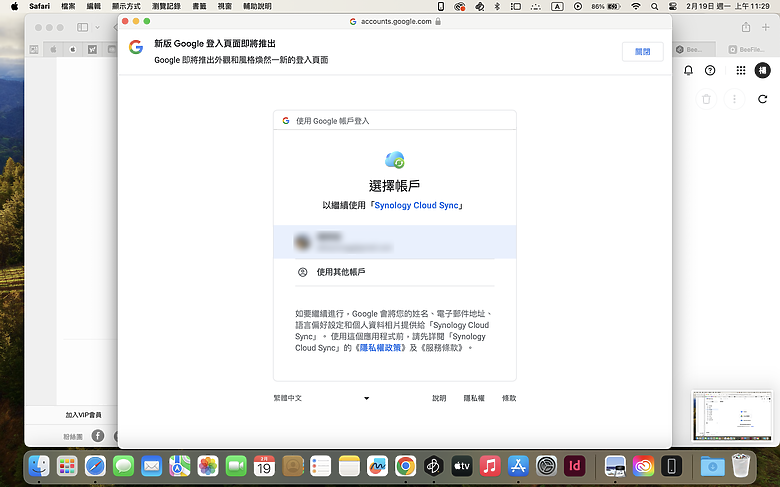The image size is (780, 487).
Task: Open Music from the Dock
Action: (490, 466)
